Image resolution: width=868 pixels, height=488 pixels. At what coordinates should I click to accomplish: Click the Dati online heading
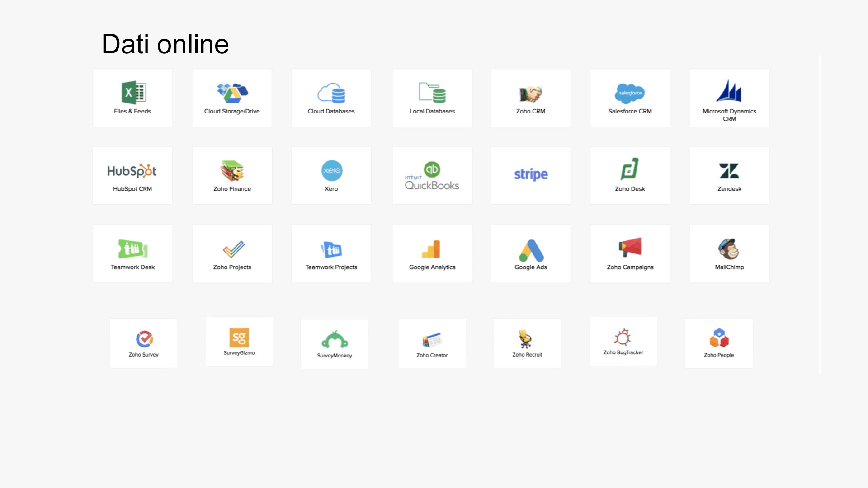tap(165, 44)
